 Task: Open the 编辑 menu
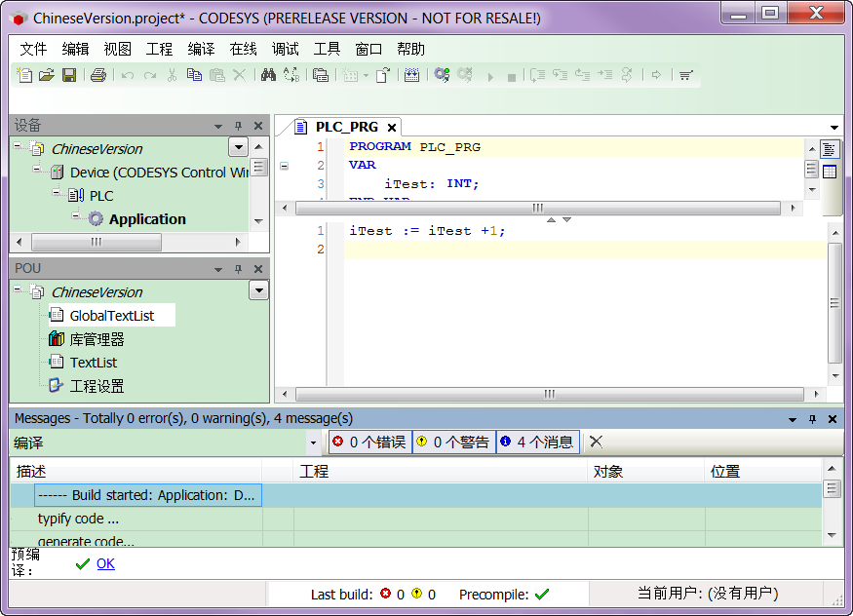coord(75,50)
